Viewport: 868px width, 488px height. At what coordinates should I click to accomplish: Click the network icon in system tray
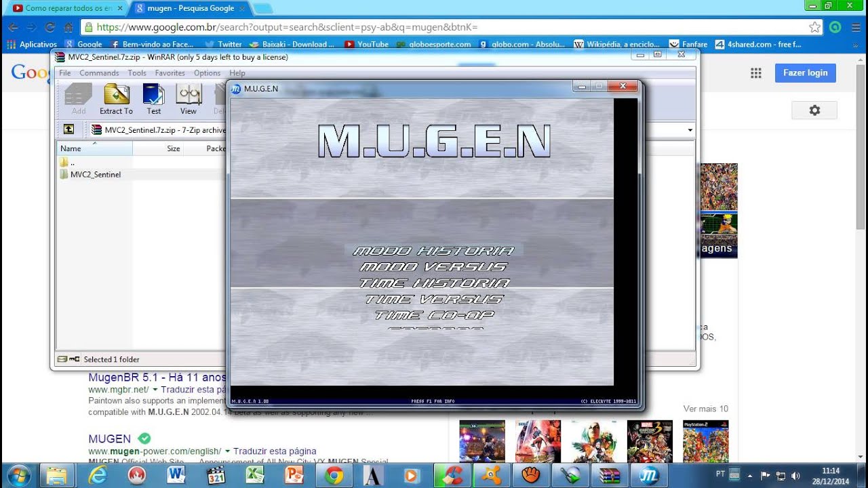781,476
